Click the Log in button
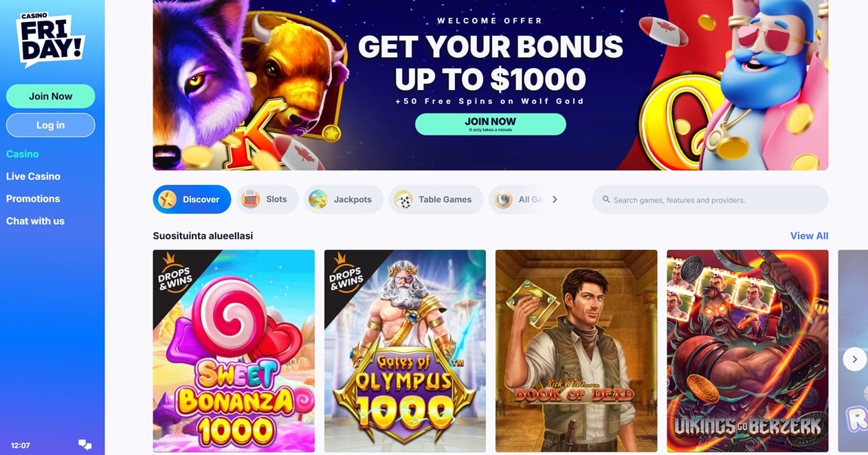Image resolution: width=868 pixels, height=455 pixels. (51, 125)
